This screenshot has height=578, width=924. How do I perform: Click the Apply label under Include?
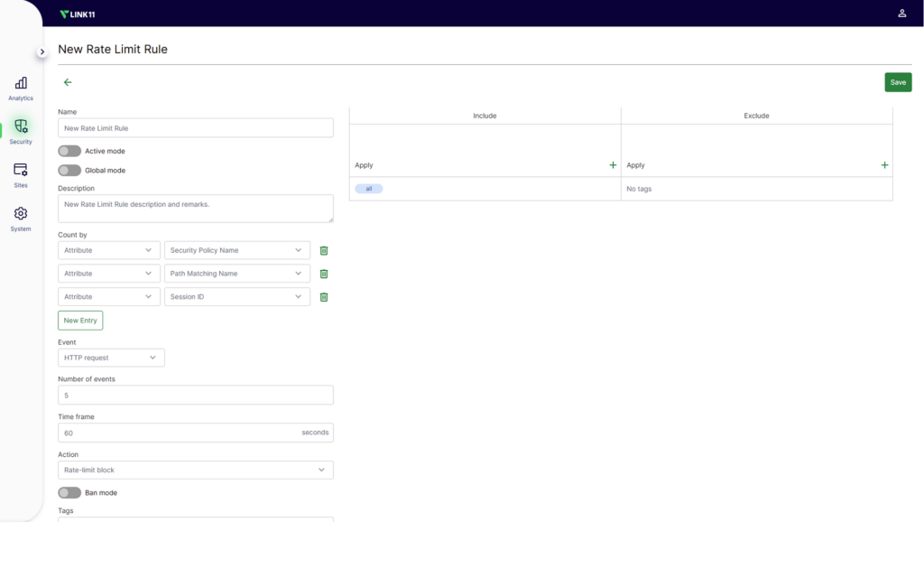[364, 165]
